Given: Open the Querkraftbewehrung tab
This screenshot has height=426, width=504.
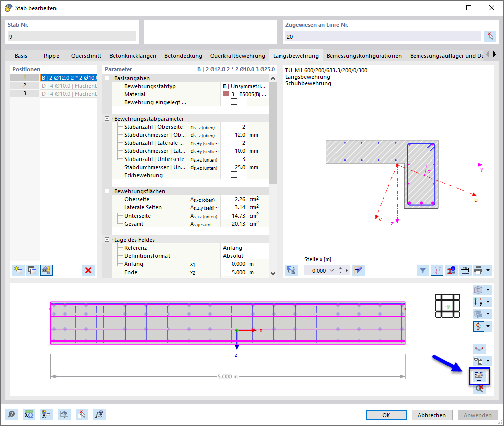Looking at the screenshot, I should 238,56.
